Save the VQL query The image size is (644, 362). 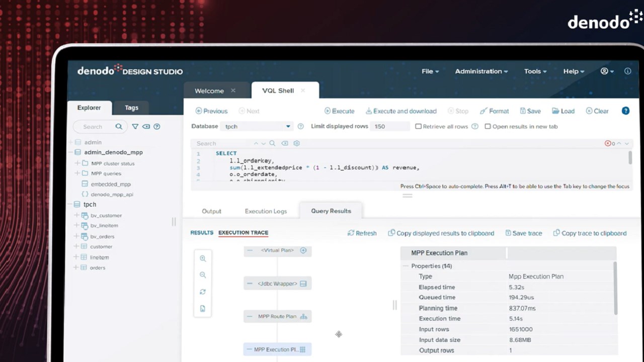(x=530, y=111)
